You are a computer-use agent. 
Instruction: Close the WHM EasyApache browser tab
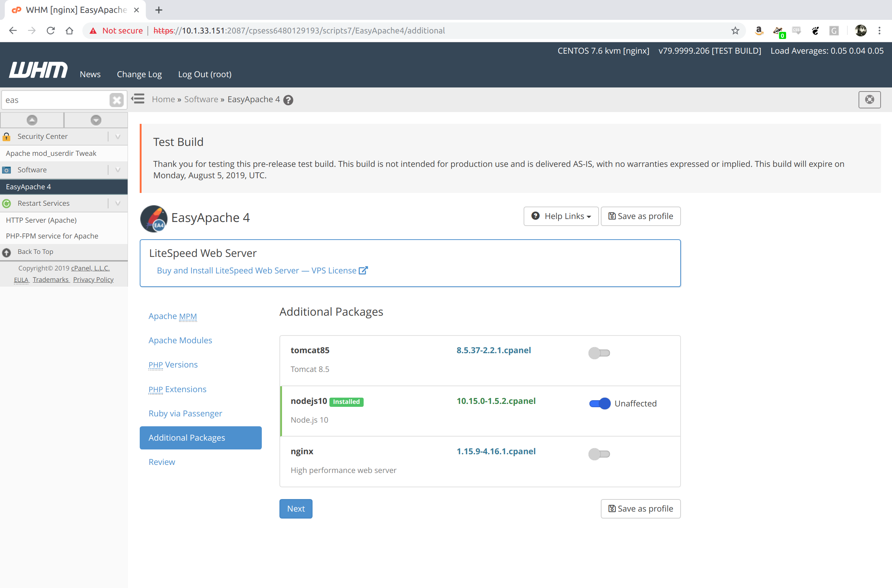[136, 10]
